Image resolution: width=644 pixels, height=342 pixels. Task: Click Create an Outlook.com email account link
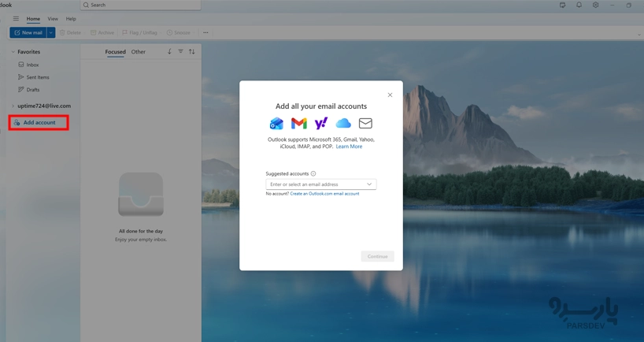click(x=324, y=194)
